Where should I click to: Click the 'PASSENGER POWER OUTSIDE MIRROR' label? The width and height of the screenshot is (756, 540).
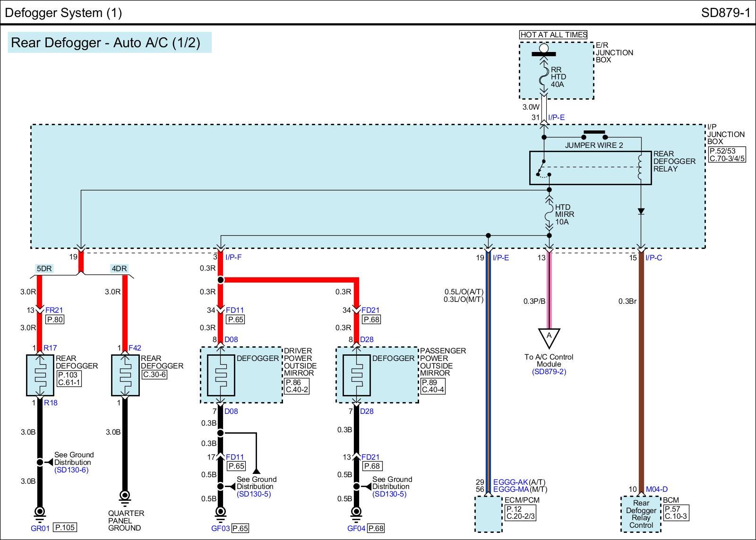click(x=443, y=362)
